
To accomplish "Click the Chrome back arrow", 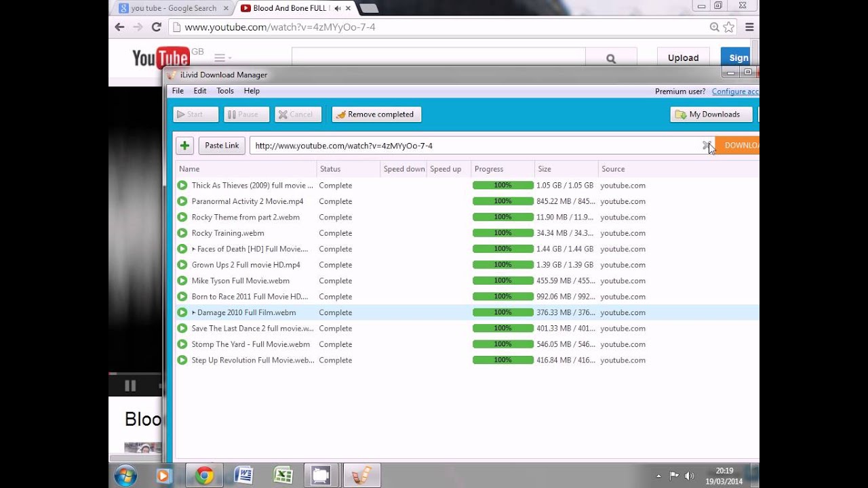I will tap(120, 27).
